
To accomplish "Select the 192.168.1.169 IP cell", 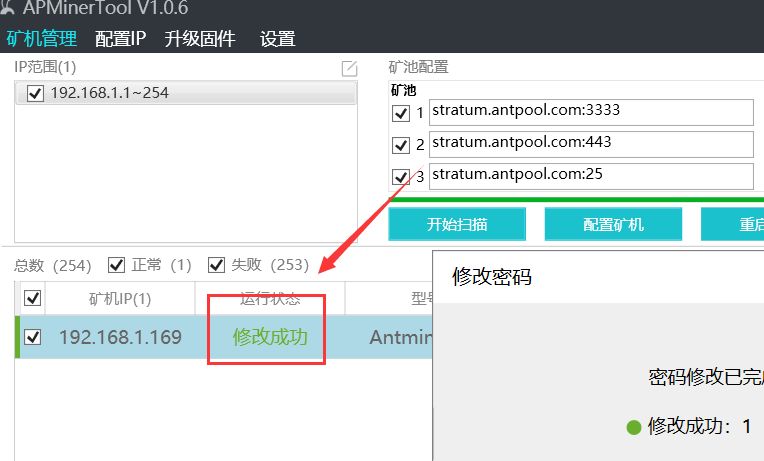I will [120, 337].
